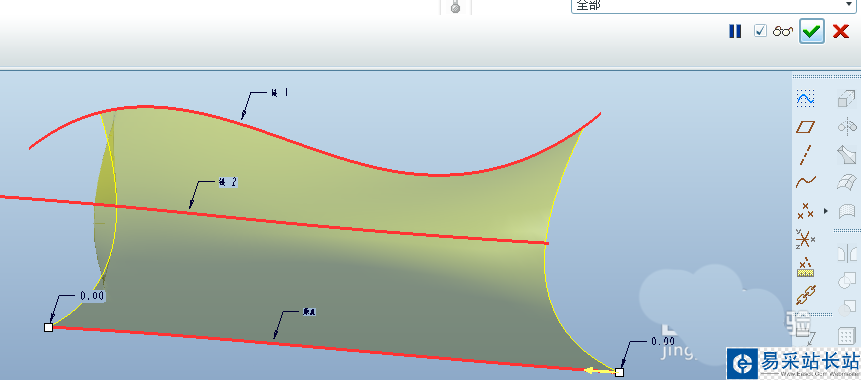
Task: Toggle the preview checkbox beside the glasses
Action: click(x=760, y=31)
